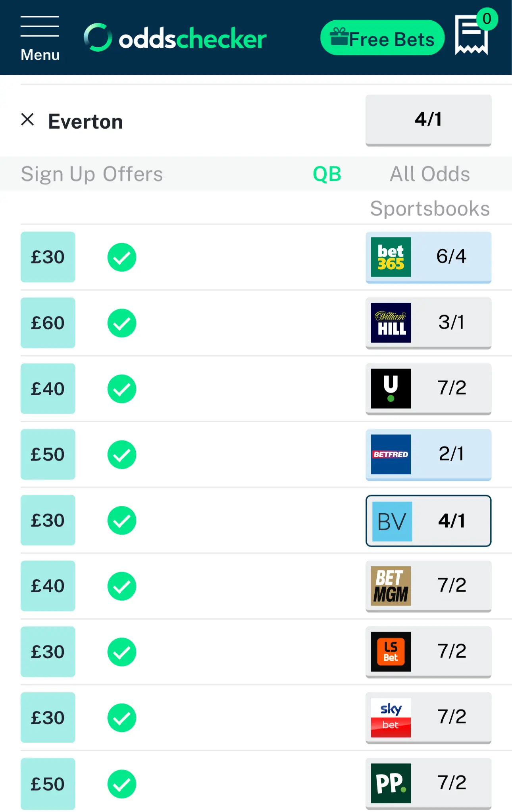Screen dimensions: 512x812
Task: Pick Unibet 7/2 odds
Action: pyautogui.click(x=428, y=389)
